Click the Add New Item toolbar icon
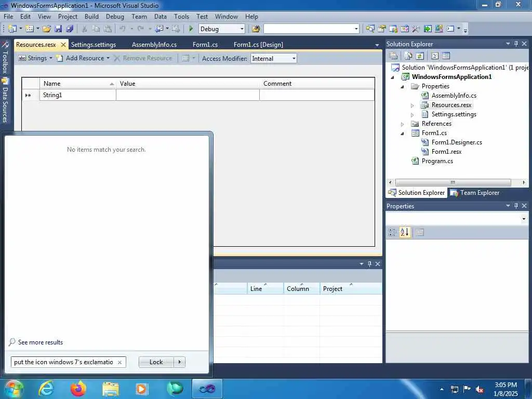Screen dimensions: 532x399 [30, 29]
